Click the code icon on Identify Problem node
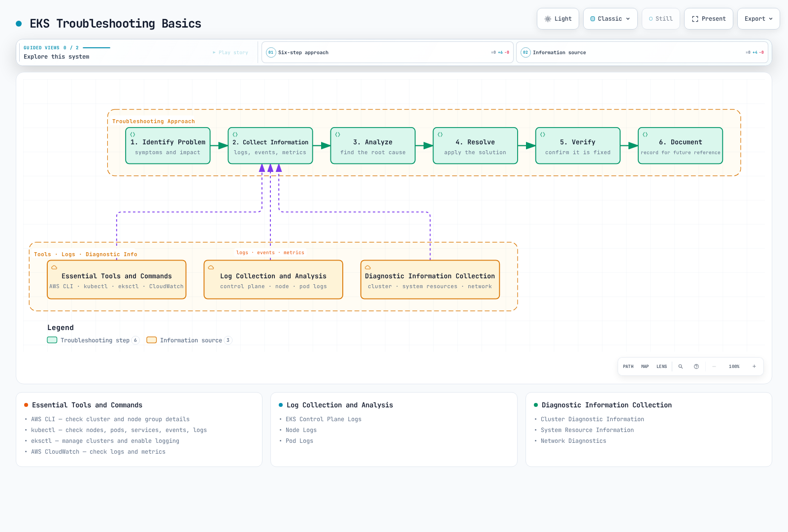788x532 pixels. click(132, 134)
